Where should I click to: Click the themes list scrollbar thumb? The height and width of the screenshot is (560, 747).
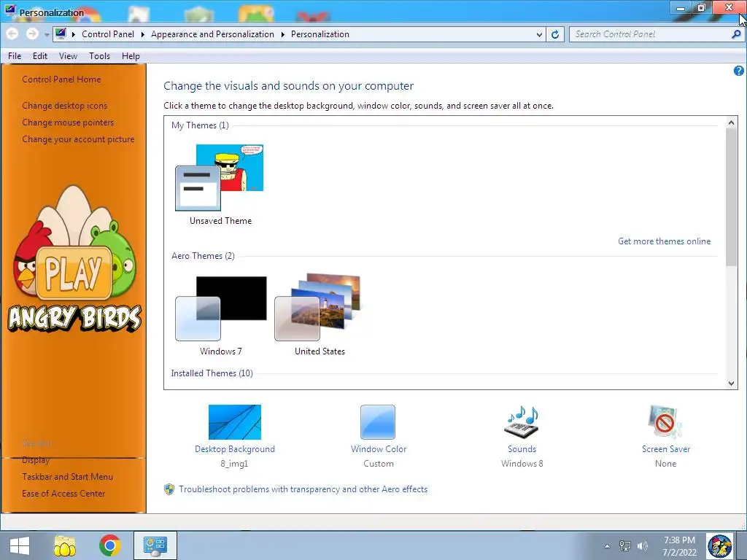point(731,197)
